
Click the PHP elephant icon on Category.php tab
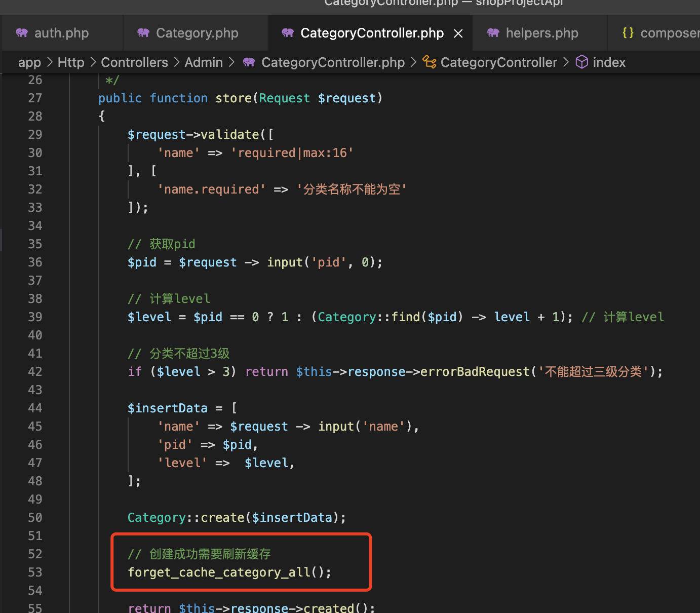pos(143,33)
